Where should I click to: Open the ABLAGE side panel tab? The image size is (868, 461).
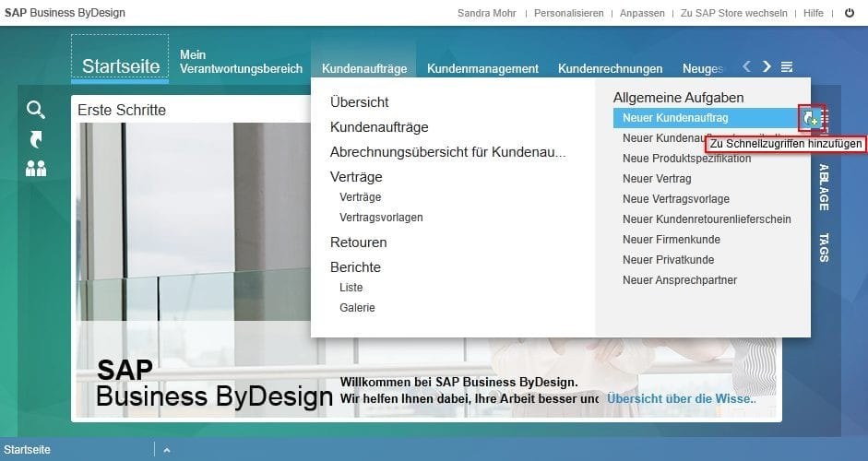coord(824,187)
